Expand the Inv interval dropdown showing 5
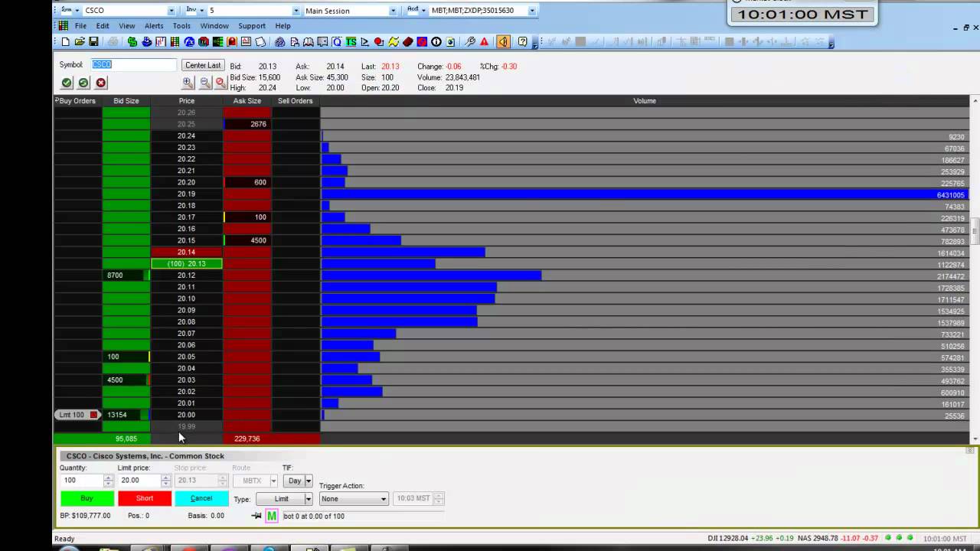Screen dimensions: 980x551 (296, 11)
